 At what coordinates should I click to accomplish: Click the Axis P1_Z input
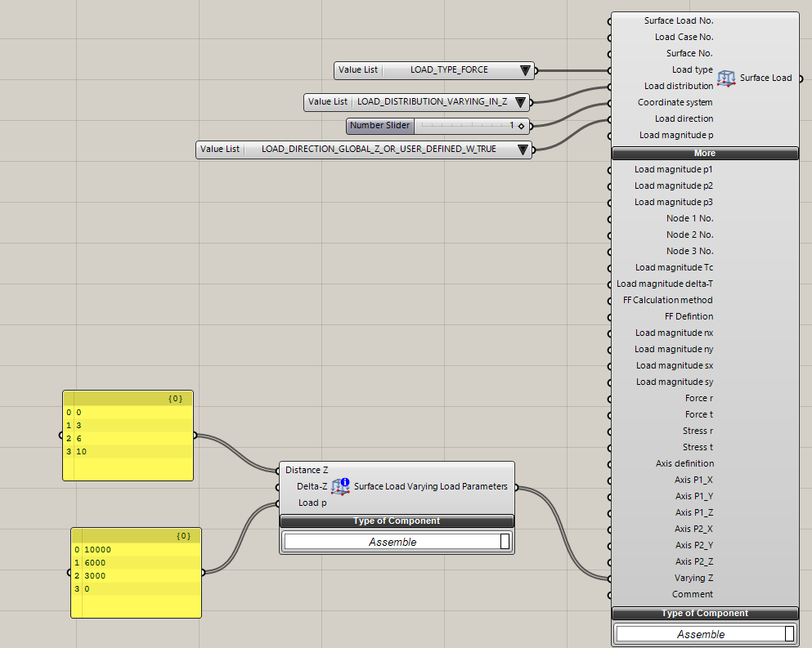pos(694,513)
